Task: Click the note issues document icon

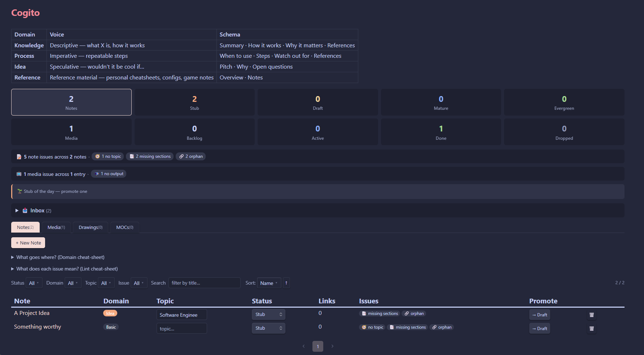Action: point(19,157)
